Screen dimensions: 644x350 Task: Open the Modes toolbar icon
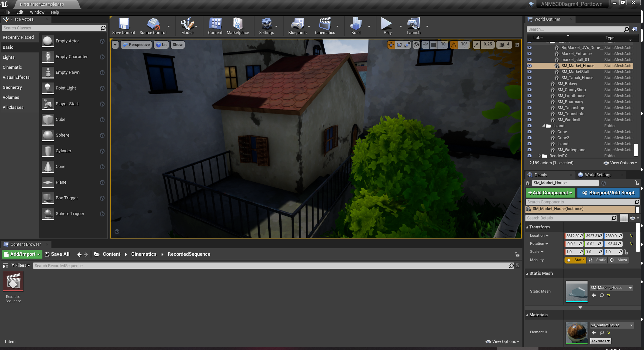click(187, 26)
